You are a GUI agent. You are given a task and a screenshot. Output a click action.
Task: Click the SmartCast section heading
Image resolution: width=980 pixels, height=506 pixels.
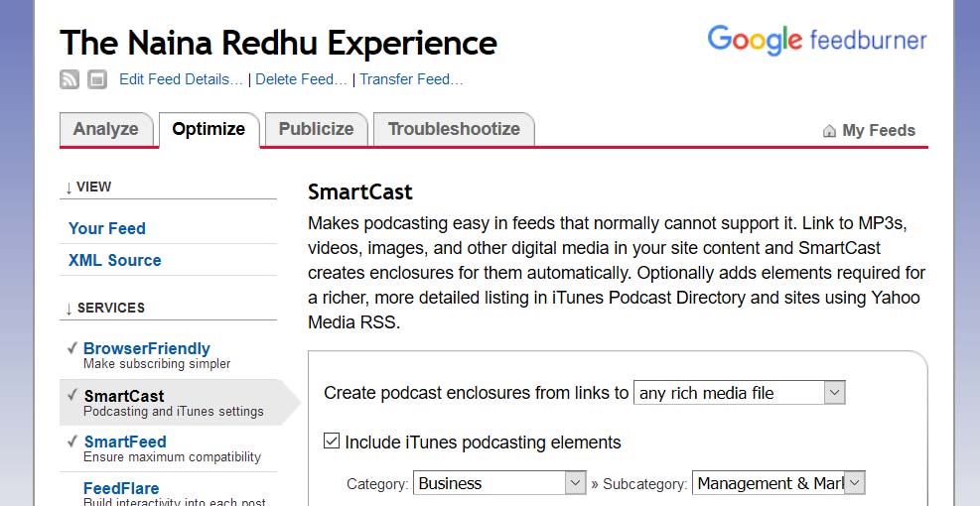(x=360, y=191)
